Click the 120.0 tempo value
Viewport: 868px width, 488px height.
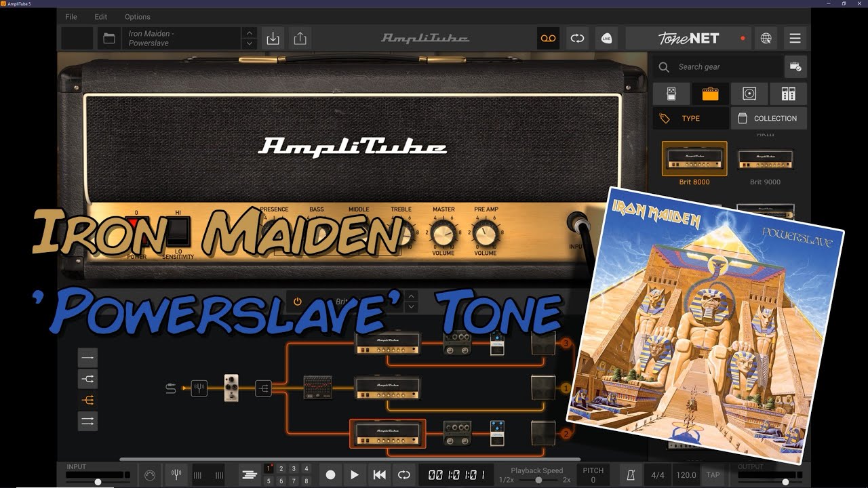[x=686, y=475]
